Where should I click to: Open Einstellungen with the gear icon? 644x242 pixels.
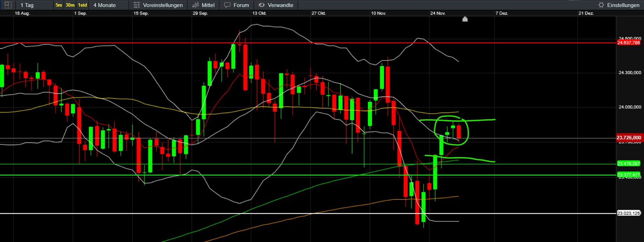pyautogui.click(x=601, y=5)
